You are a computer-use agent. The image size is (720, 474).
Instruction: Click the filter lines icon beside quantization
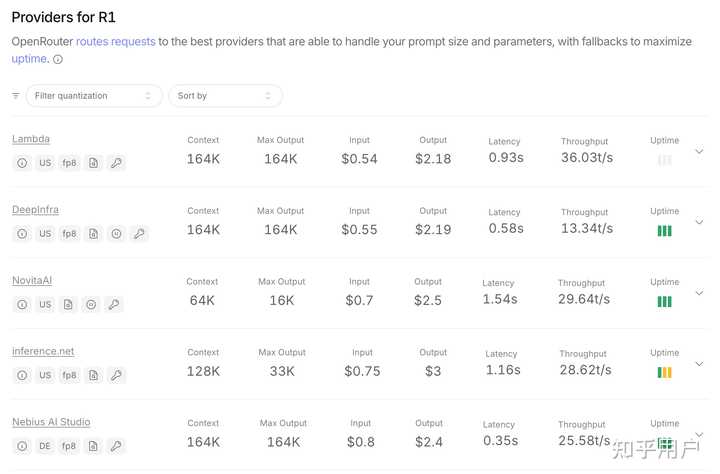click(16, 96)
